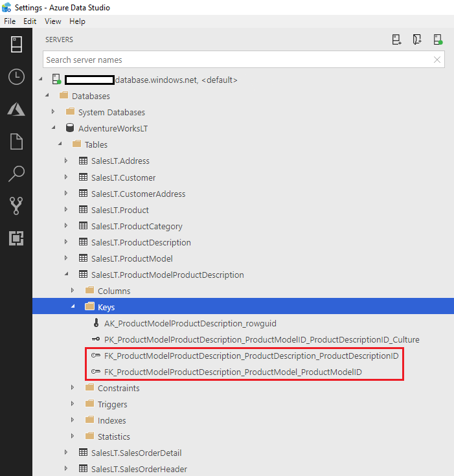Click the Search server names field
Viewport: 454px width, 476px height.
[236, 60]
